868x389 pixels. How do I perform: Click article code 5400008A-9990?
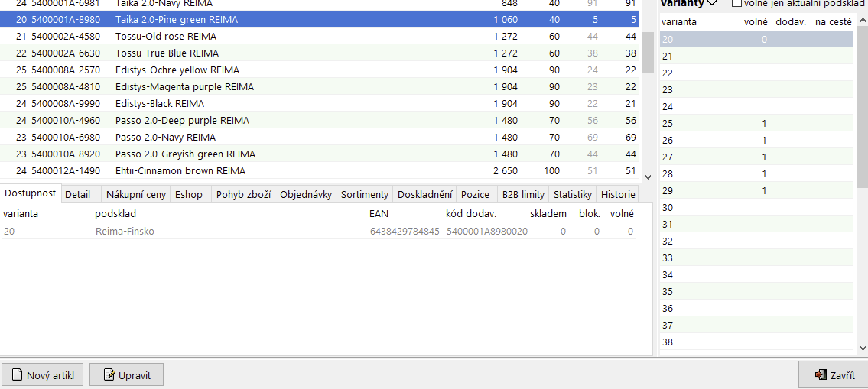[x=66, y=103]
